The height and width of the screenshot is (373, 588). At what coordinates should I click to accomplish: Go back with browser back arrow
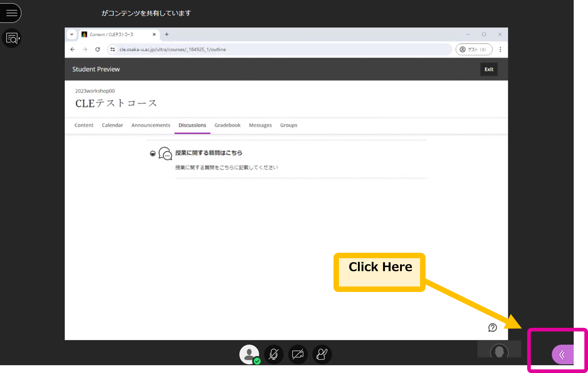pyautogui.click(x=73, y=49)
